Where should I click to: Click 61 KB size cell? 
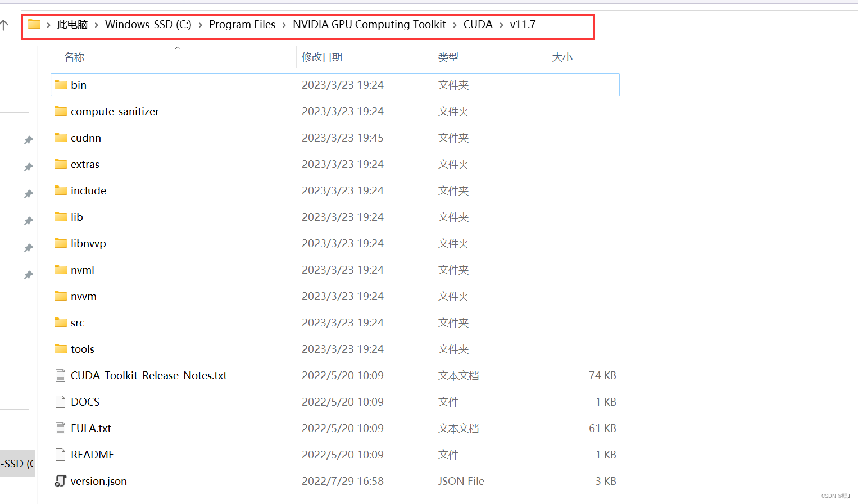[602, 428]
